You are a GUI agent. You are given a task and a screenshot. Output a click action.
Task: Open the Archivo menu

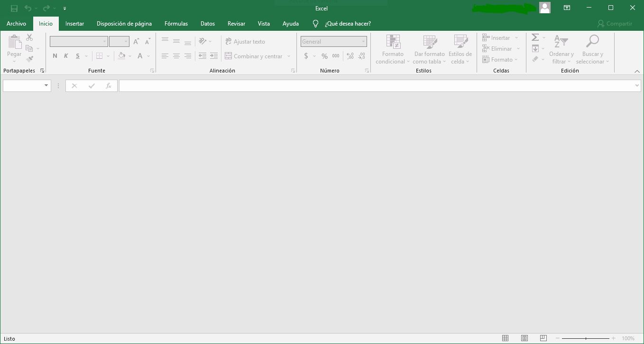pos(16,23)
